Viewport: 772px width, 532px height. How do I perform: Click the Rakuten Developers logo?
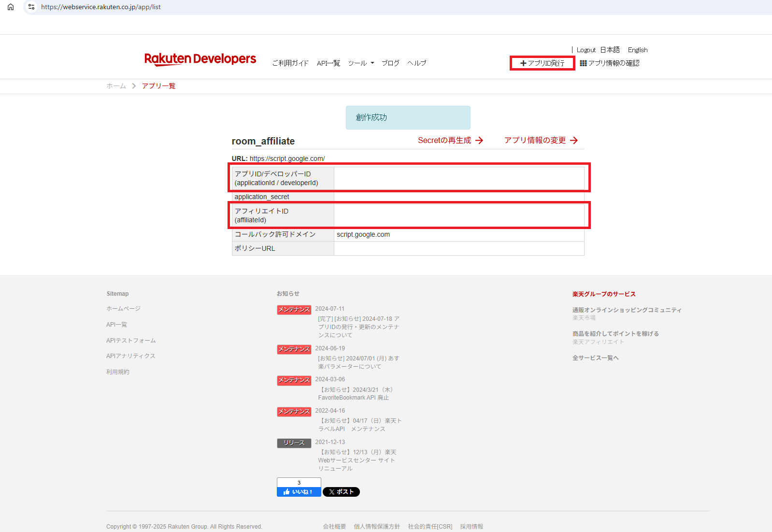200,59
